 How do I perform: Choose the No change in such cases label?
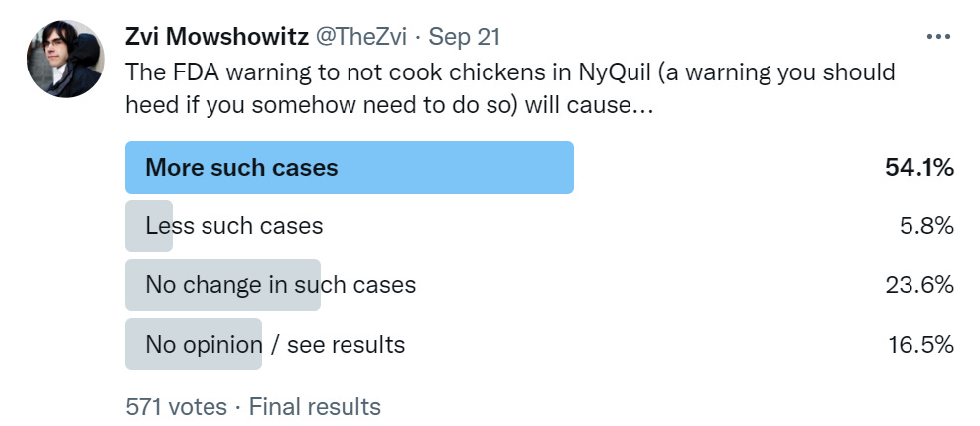(x=281, y=285)
